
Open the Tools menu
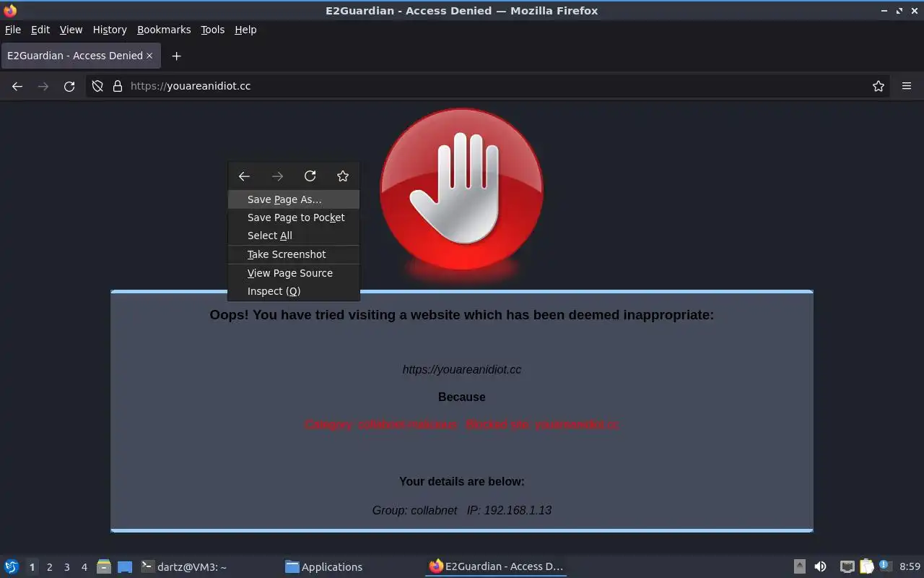pos(213,30)
